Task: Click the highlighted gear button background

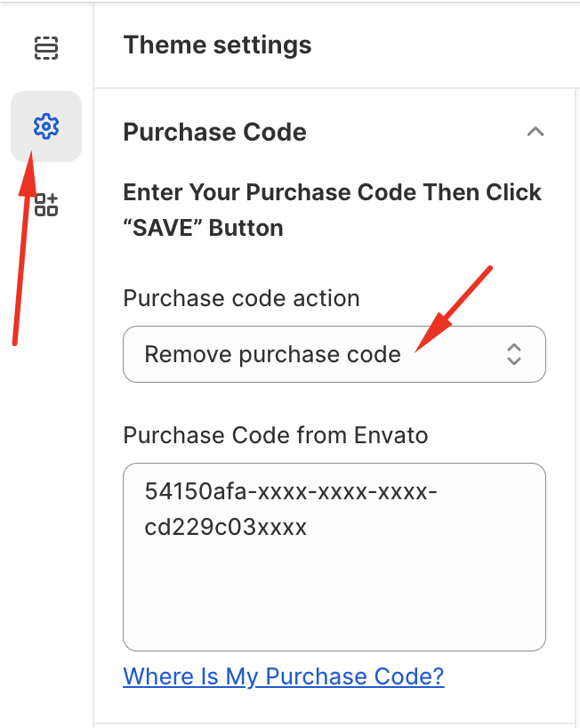Action: pos(46,126)
